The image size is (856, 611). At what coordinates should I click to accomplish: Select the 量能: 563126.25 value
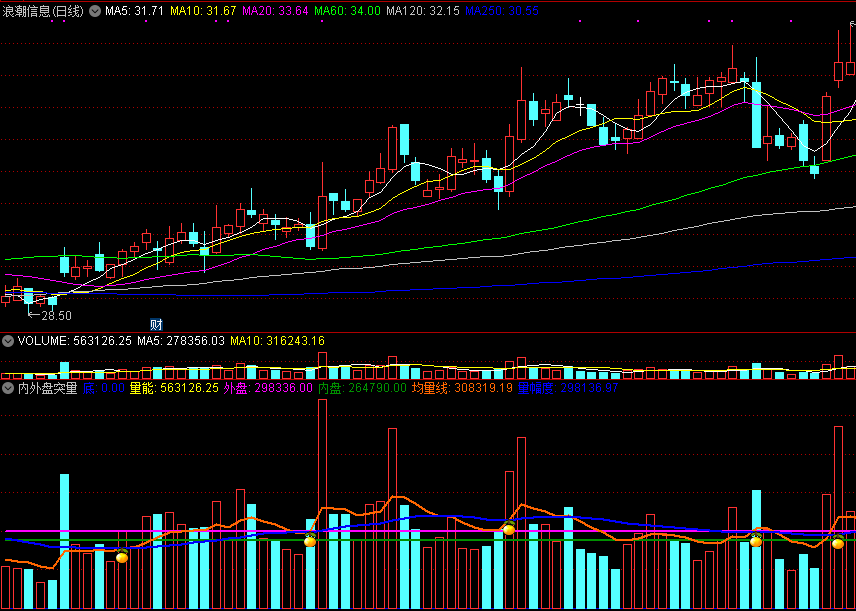tap(174, 388)
